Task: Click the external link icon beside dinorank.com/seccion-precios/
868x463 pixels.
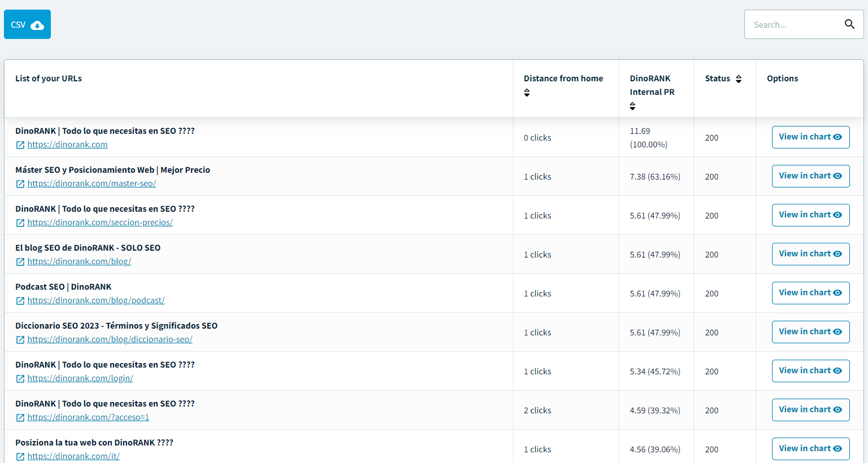Action: tap(20, 223)
